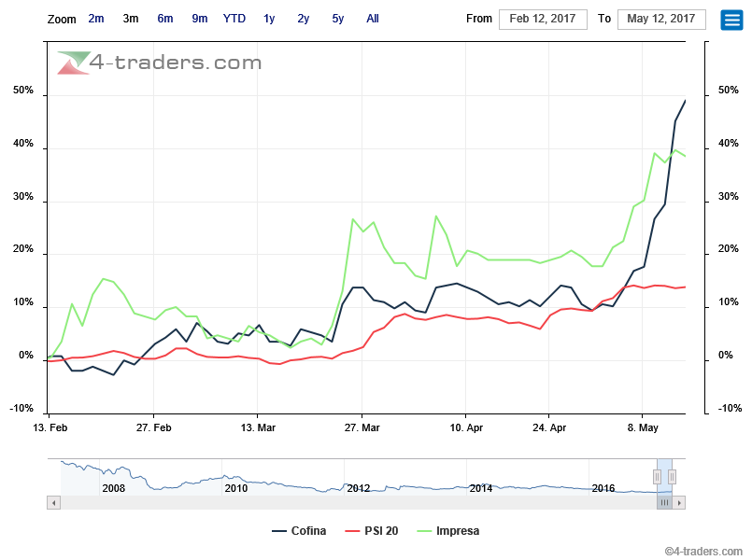Set zoom range to 3m
Viewport: 752px width, 560px height.
pyautogui.click(x=131, y=19)
